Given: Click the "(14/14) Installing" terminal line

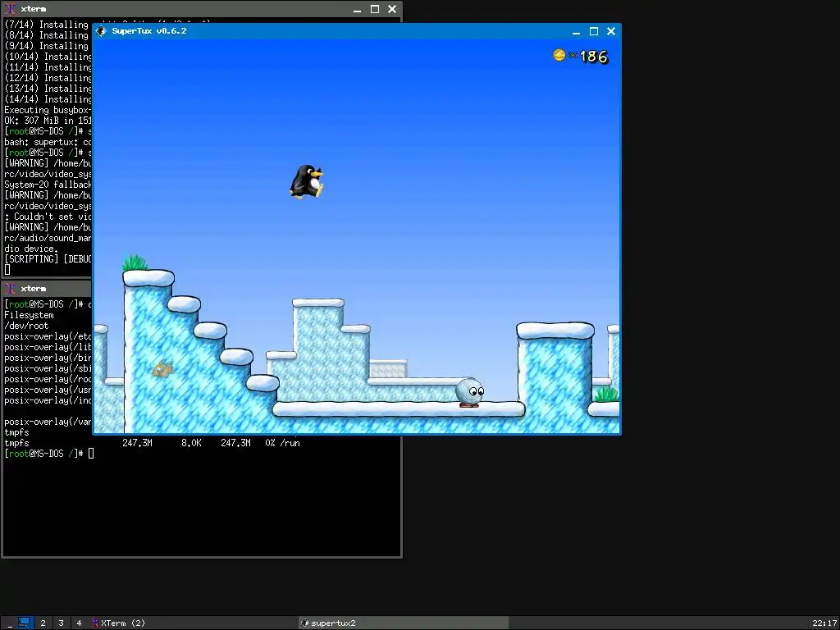Looking at the screenshot, I should [x=48, y=99].
